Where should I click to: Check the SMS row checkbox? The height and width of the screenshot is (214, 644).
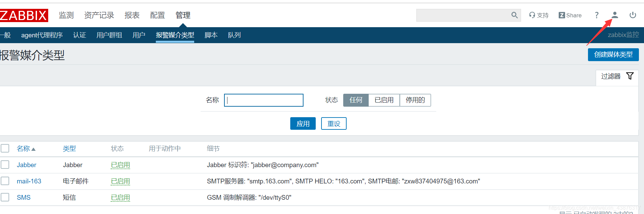[5, 197]
